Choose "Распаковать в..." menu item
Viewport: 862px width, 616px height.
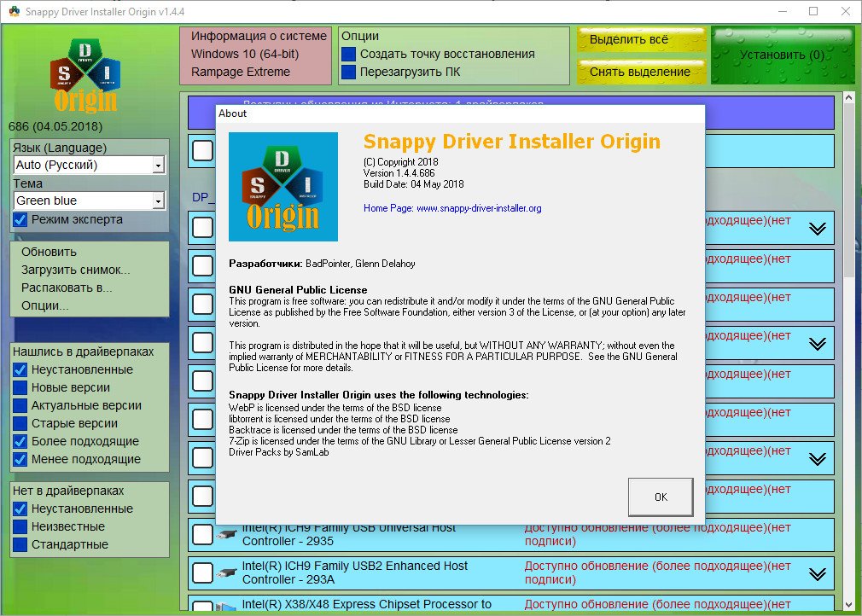pyautogui.click(x=67, y=288)
